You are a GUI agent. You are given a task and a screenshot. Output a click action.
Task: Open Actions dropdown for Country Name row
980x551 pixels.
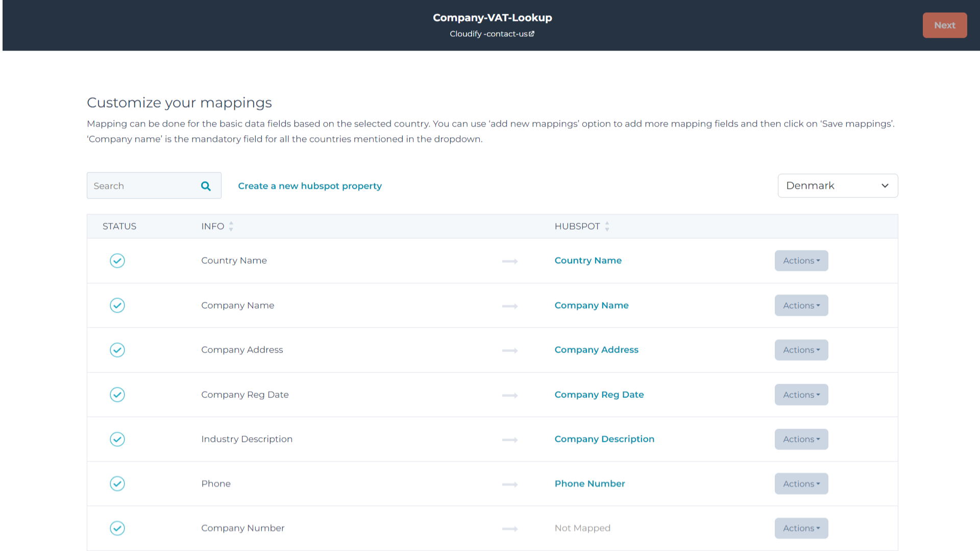click(801, 261)
